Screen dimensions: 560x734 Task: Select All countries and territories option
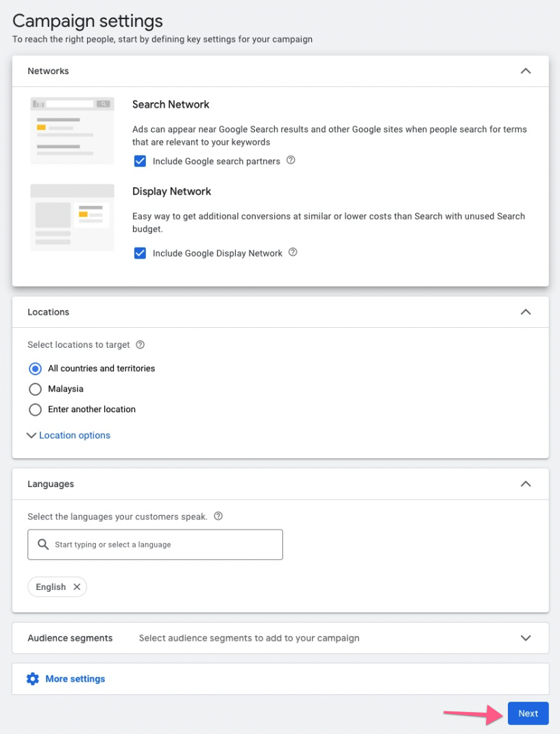point(35,369)
